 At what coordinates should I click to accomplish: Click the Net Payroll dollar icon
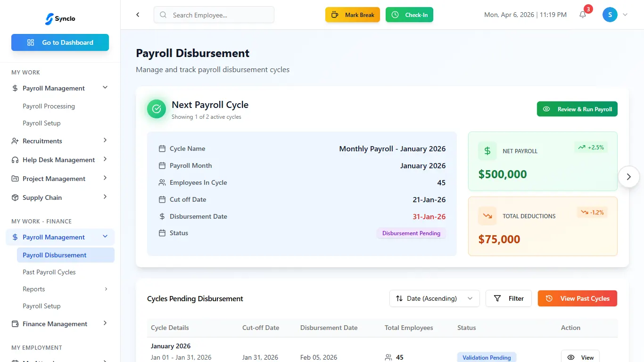coord(487,151)
